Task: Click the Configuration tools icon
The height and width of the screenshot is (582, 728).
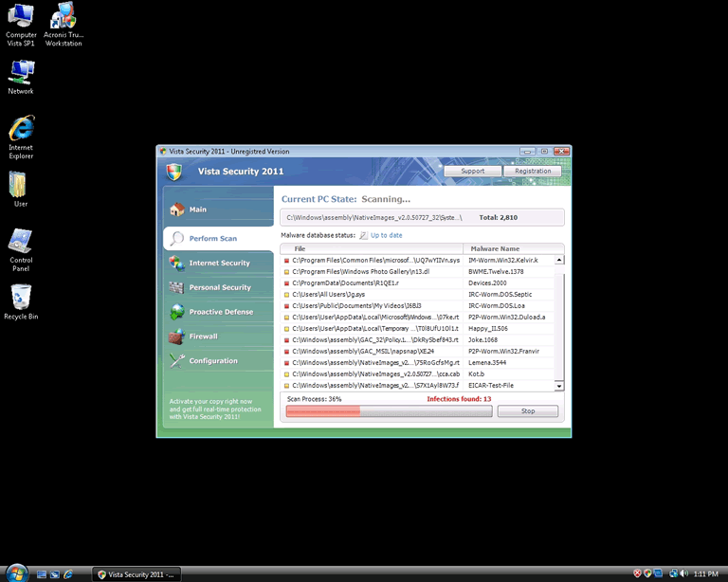Action: click(176, 361)
